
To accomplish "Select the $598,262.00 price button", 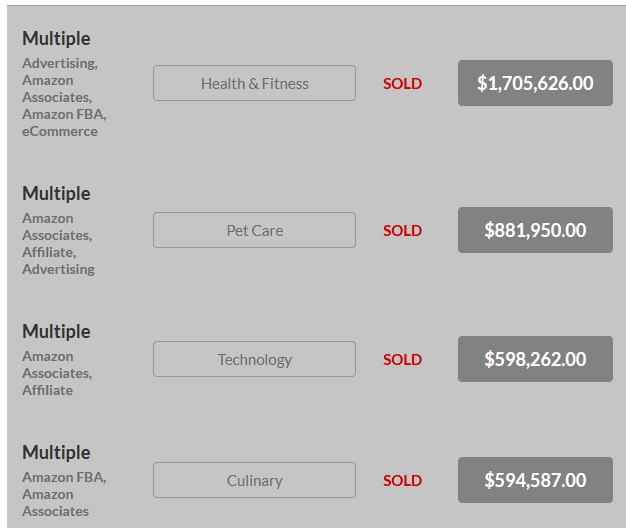I will [535, 359].
